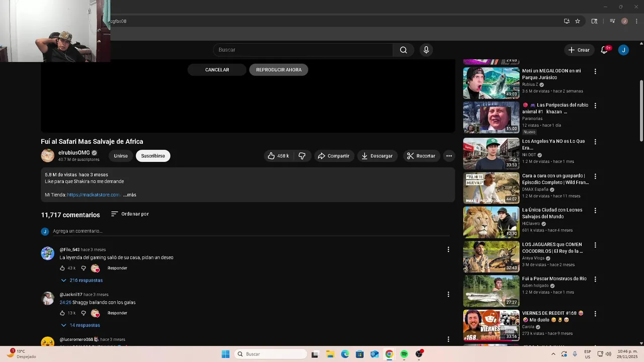Open options for Cara a cara video
This screenshot has height=362, width=644.
click(595, 176)
